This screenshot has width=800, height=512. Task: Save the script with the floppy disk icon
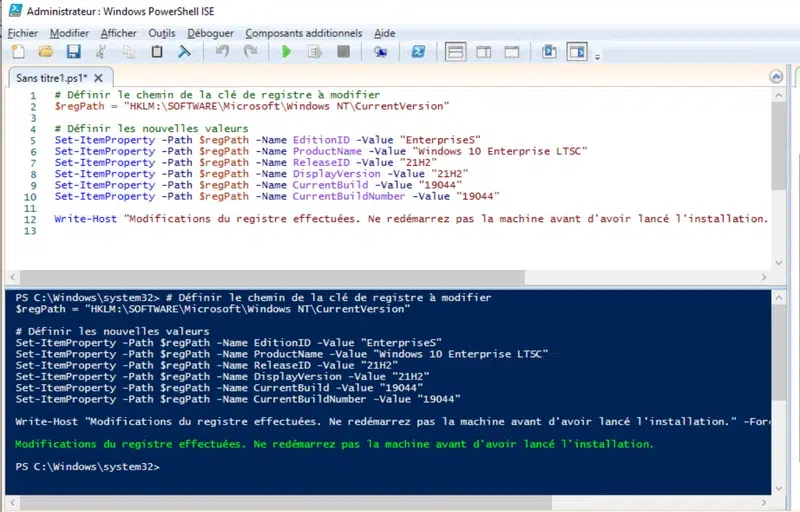pyautogui.click(x=73, y=52)
